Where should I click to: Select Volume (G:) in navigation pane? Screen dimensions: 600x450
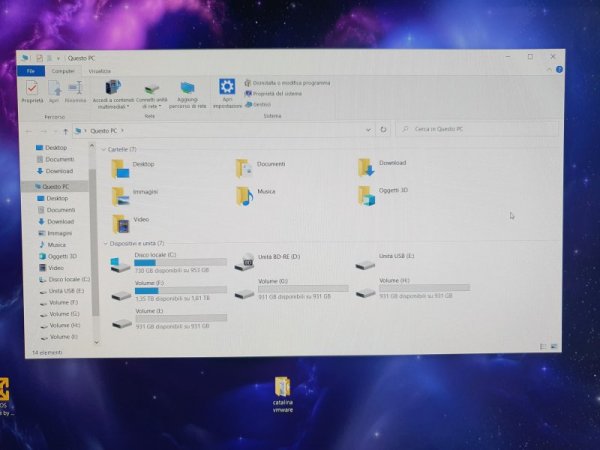point(60,314)
